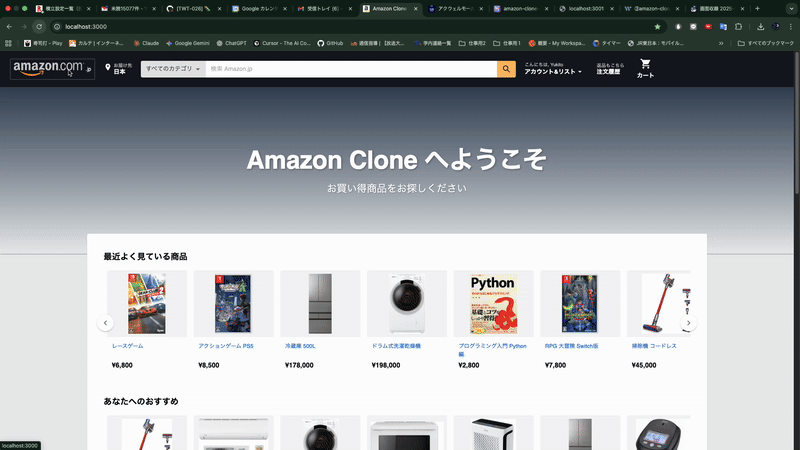
Task: Open the 冷蔵庫 500L product link
Action: pos(300,346)
